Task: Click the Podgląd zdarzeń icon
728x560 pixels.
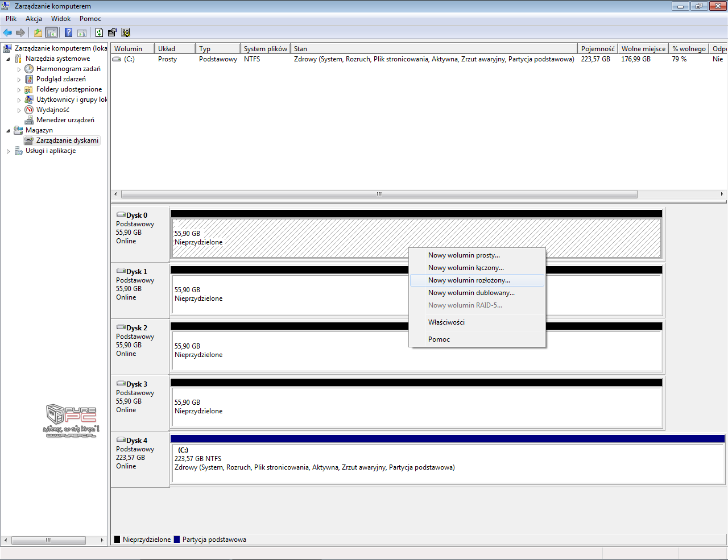Action: click(29, 79)
